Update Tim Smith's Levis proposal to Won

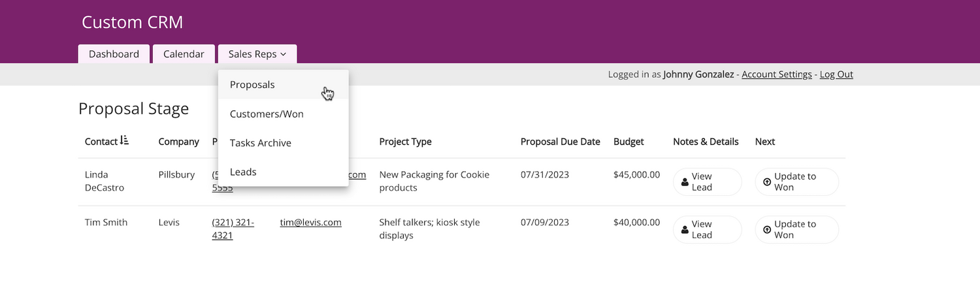[796, 230]
